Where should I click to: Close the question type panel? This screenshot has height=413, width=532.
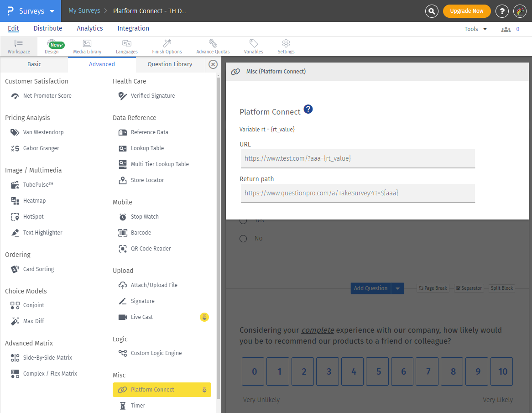coord(213,64)
